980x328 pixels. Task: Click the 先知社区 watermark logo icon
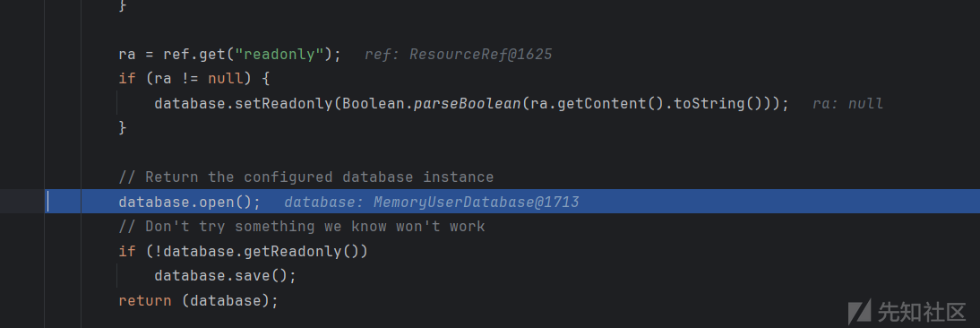pos(860,312)
